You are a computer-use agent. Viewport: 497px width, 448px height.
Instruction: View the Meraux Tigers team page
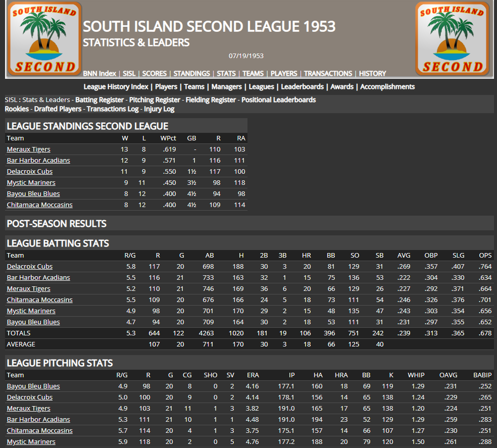[28, 149]
